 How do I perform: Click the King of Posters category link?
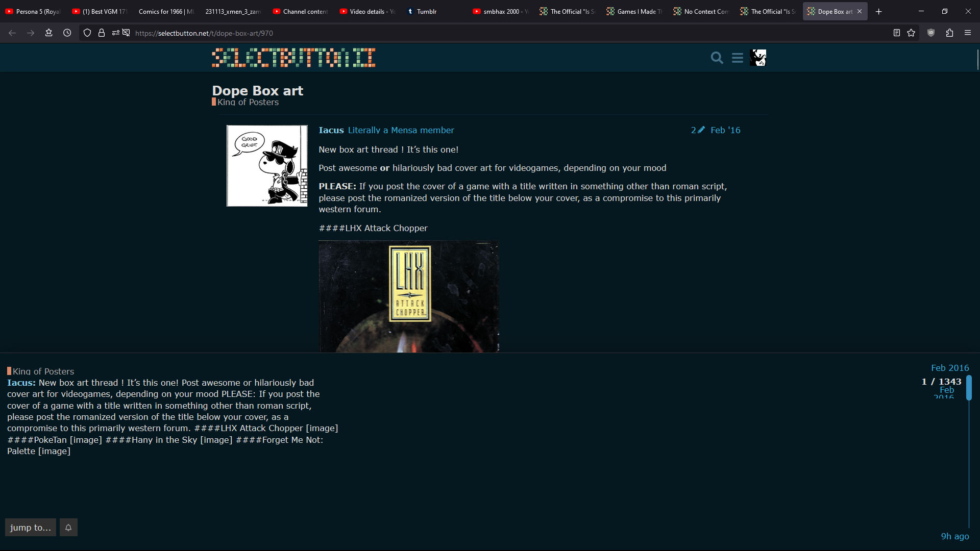[x=248, y=102]
